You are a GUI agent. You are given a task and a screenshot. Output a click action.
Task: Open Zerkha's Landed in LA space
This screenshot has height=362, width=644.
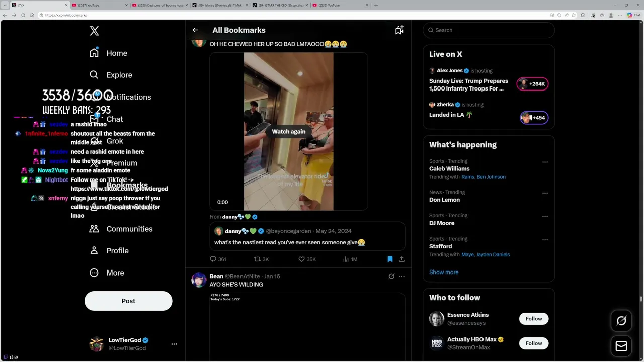tap(451, 115)
